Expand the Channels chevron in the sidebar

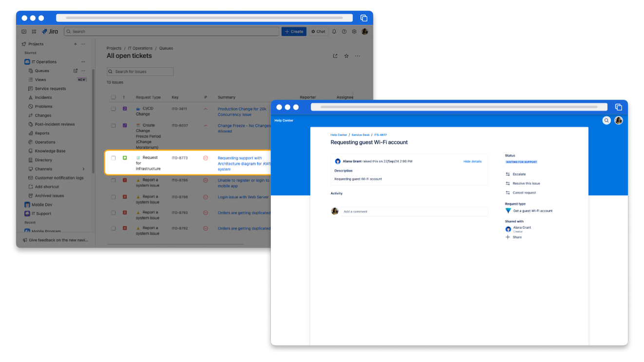pos(83,169)
